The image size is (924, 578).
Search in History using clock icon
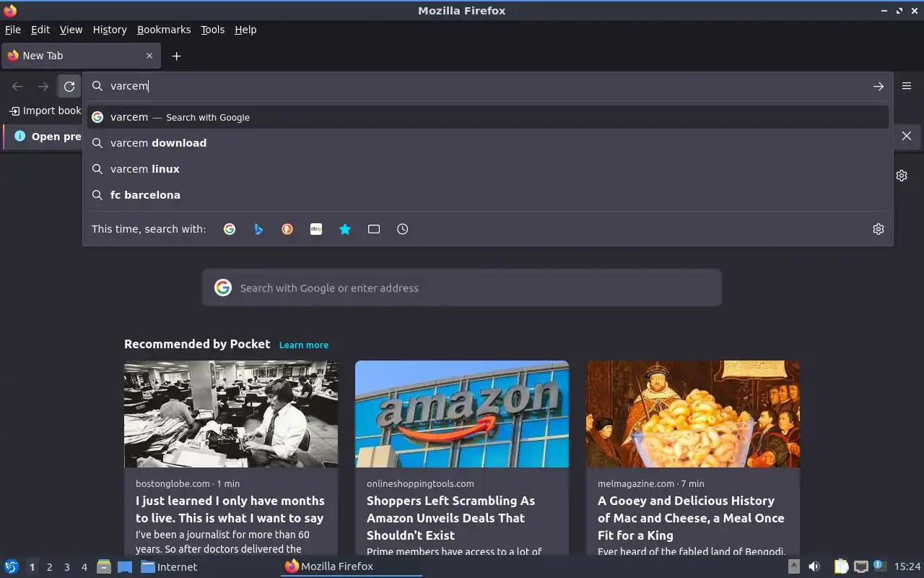403,229
